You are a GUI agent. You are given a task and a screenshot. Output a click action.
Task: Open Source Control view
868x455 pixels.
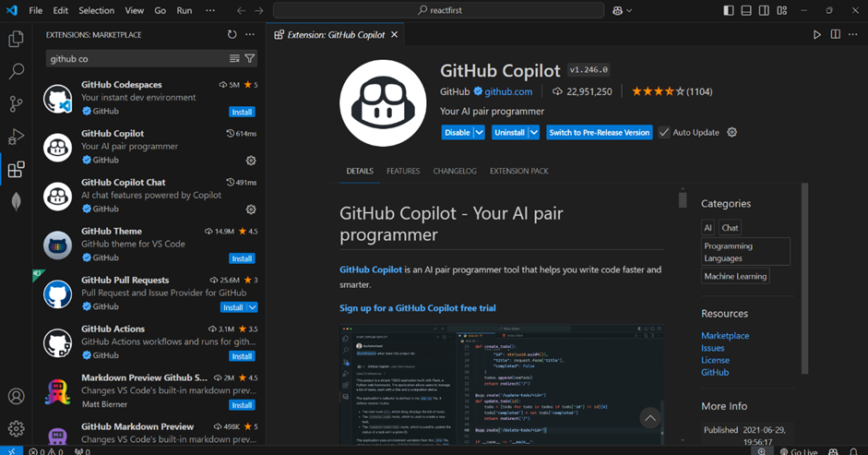click(16, 103)
